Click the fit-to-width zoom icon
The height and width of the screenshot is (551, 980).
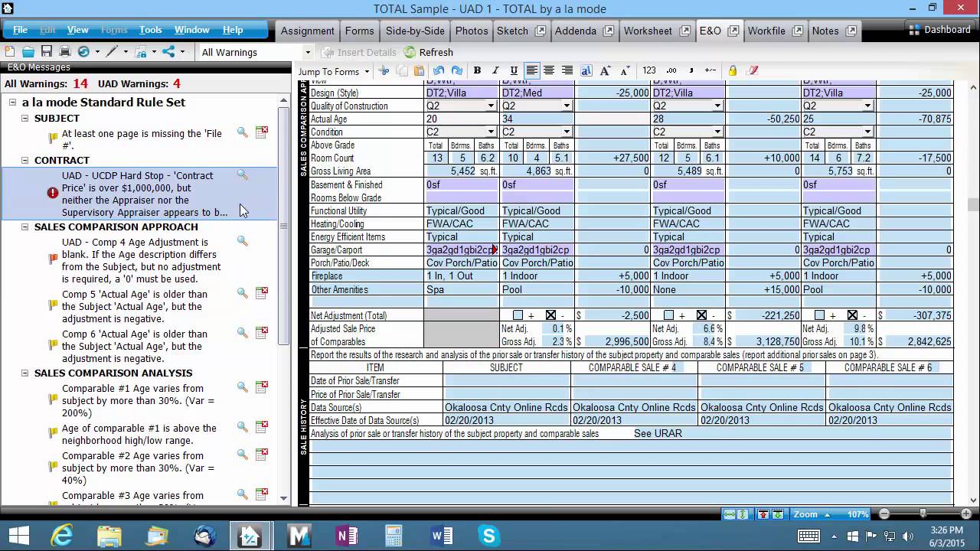(730, 514)
